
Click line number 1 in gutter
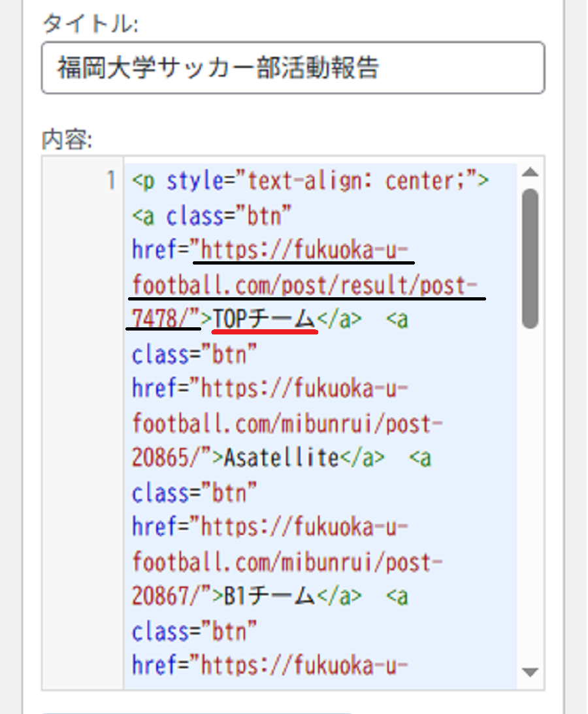click(x=110, y=180)
